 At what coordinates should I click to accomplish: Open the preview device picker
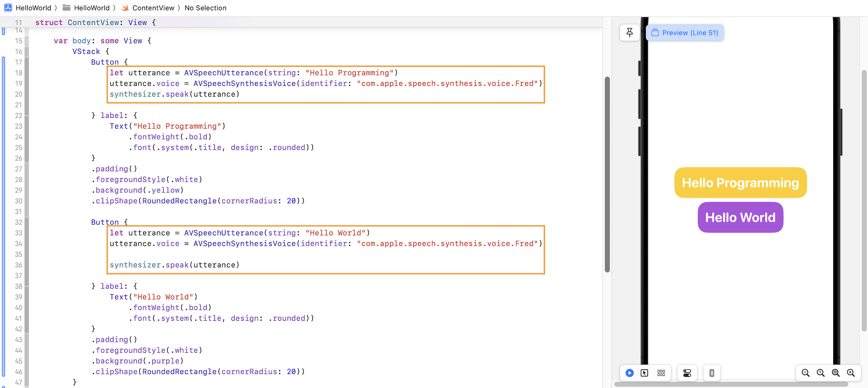(712, 373)
